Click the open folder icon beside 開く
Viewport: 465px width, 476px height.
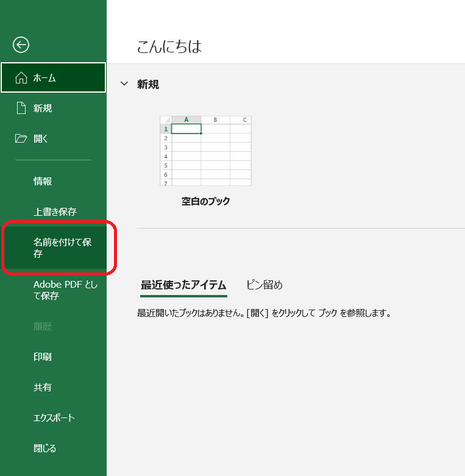[21, 139]
